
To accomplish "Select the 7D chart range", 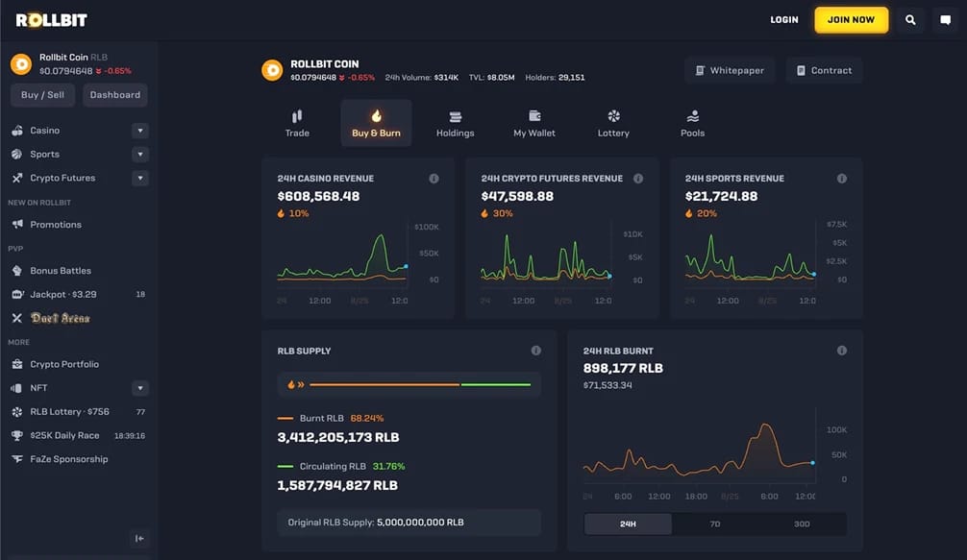I will pos(715,523).
